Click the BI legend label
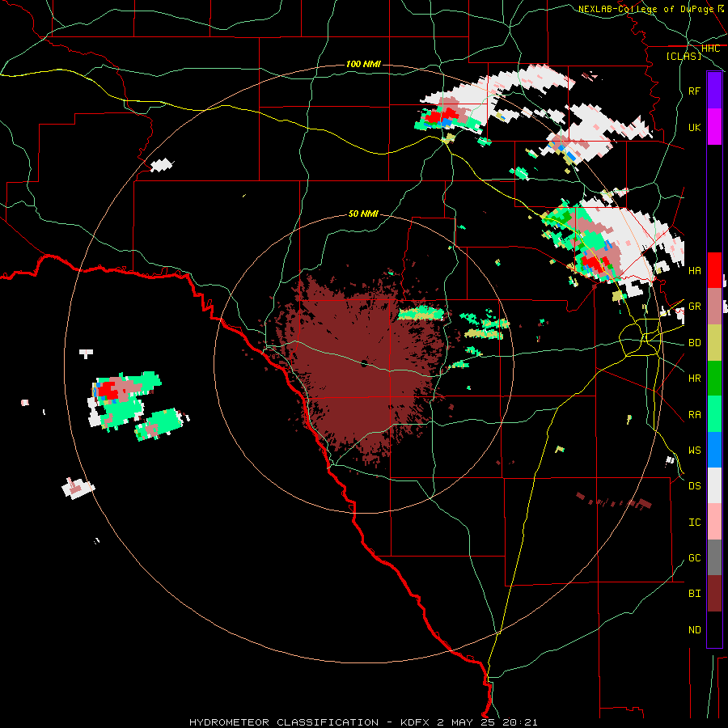 (x=694, y=594)
